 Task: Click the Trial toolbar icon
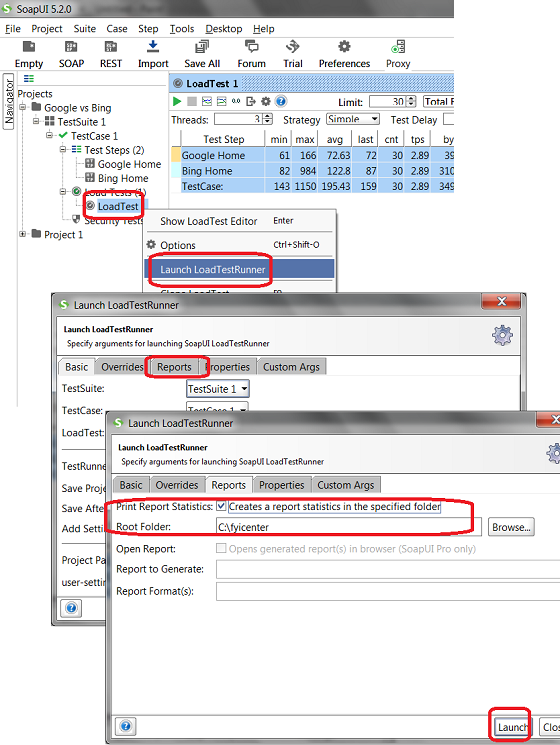[x=293, y=47]
